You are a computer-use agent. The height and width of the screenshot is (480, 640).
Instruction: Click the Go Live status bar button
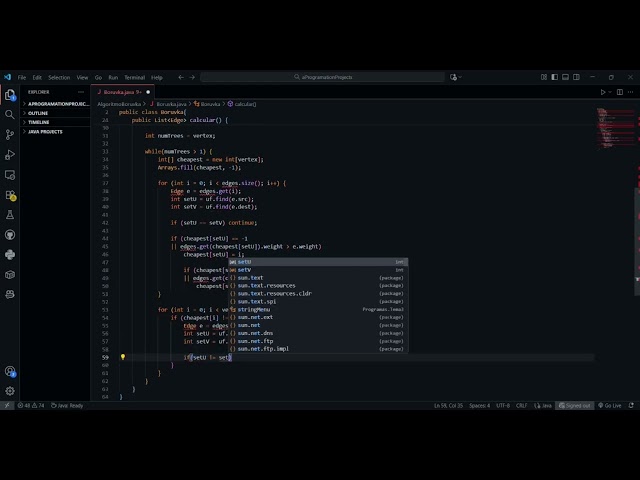pyautogui.click(x=610, y=406)
